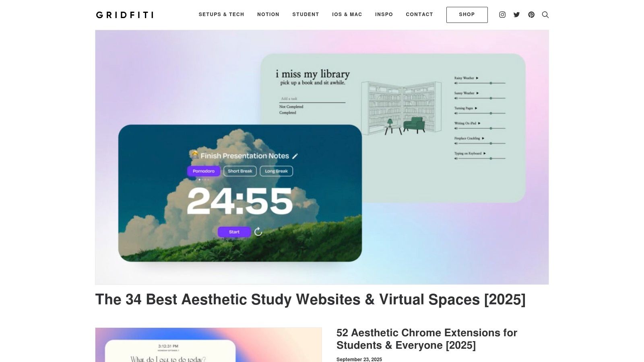Viewport: 644px width, 362px height.
Task: Open the Setups & Tech menu
Action: point(221,14)
